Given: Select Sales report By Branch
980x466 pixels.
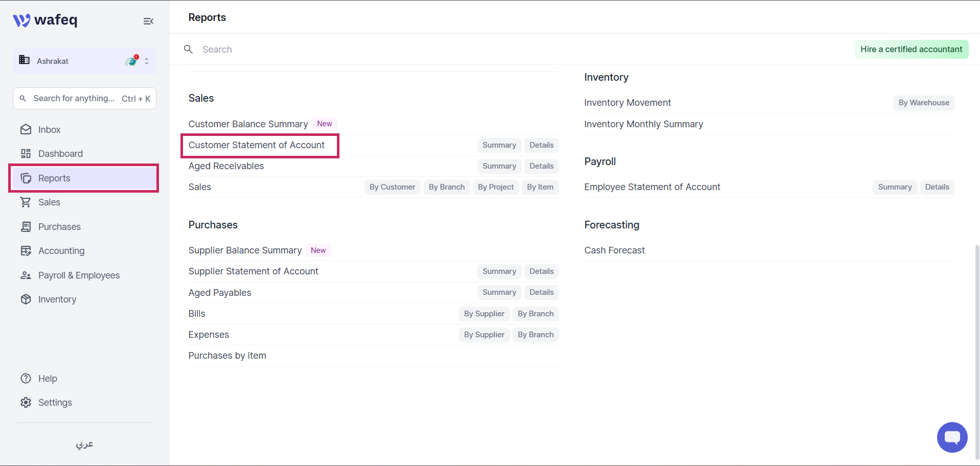Looking at the screenshot, I should click(x=446, y=187).
